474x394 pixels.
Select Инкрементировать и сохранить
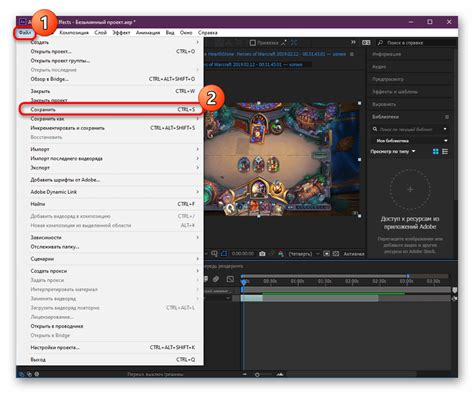coord(111,128)
